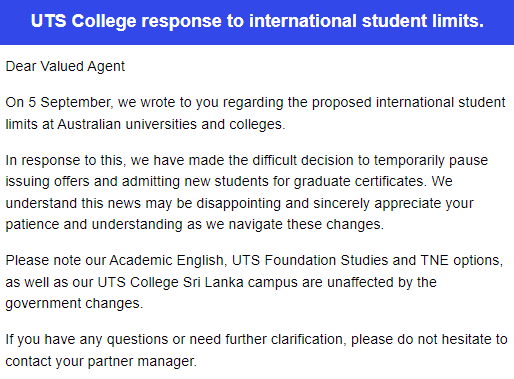Click 'navigate these changes' text
Viewport: 514px width, 379px height.
coord(305,224)
